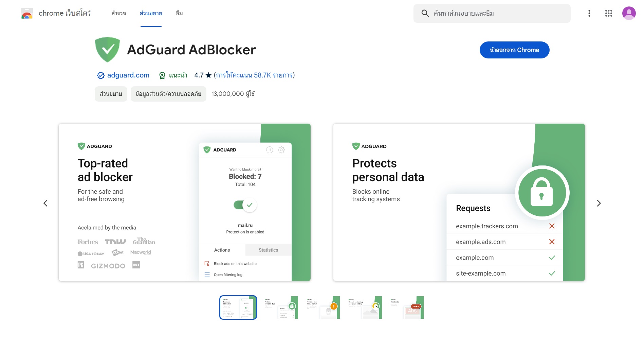The height and width of the screenshot is (351, 644).
Task: Click the search extensions and themes field
Action: pos(492,13)
